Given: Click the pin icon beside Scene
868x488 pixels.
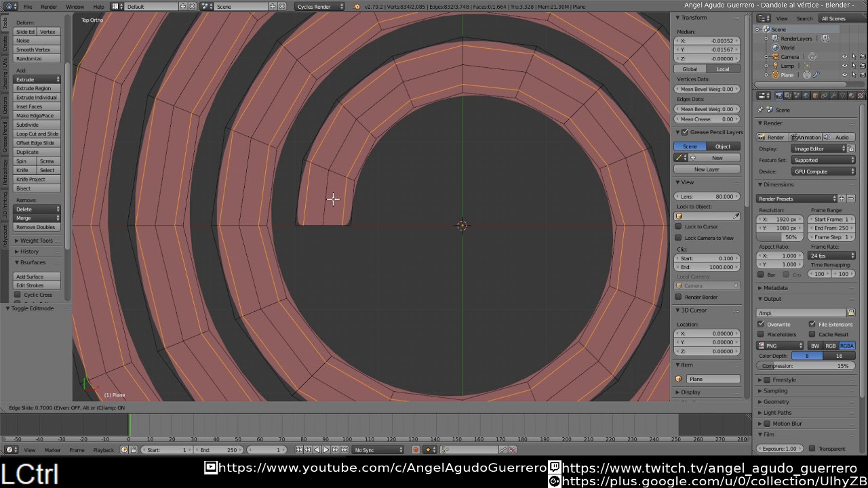Looking at the screenshot, I should click(x=761, y=110).
